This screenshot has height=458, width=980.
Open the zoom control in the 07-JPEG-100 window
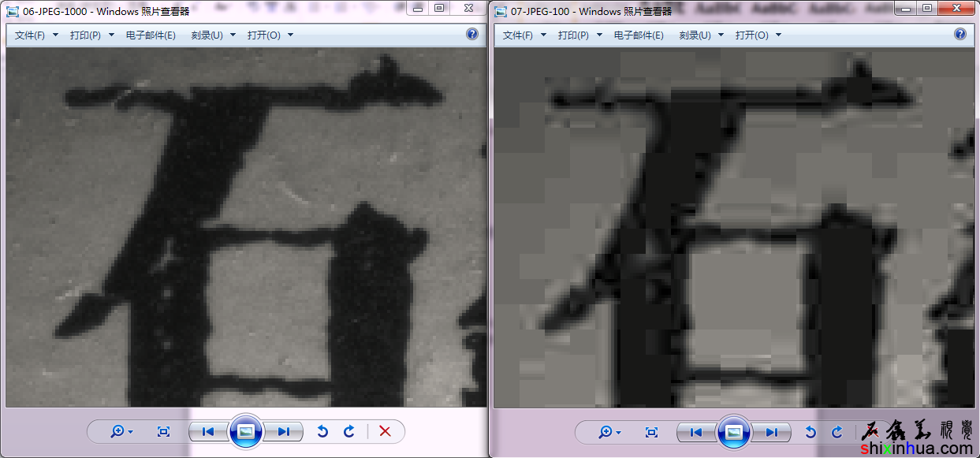pos(609,432)
